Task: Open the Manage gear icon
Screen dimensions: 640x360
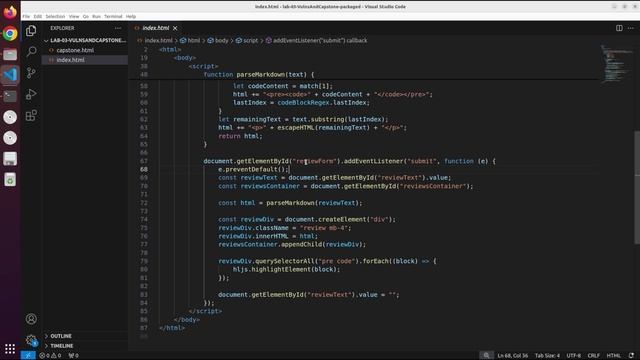Action: coord(31,340)
